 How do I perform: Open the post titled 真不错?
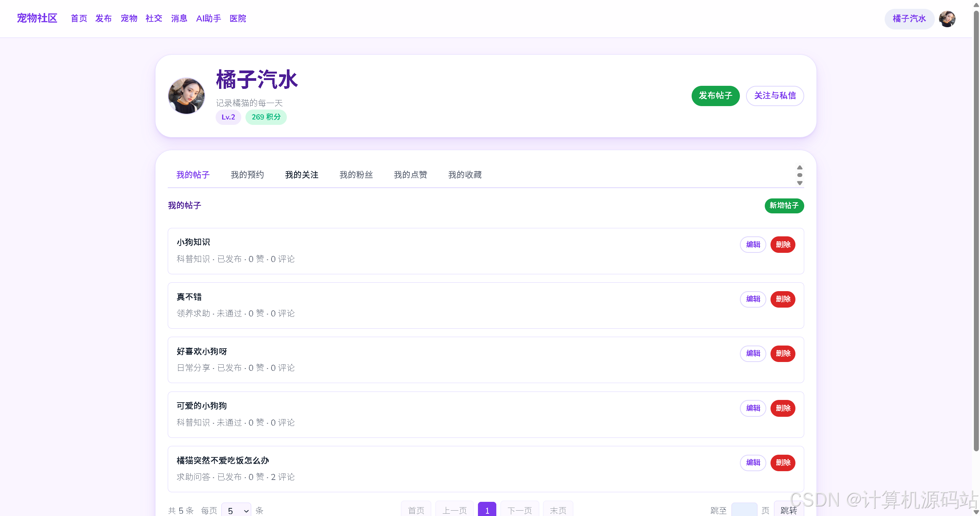[189, 297]
